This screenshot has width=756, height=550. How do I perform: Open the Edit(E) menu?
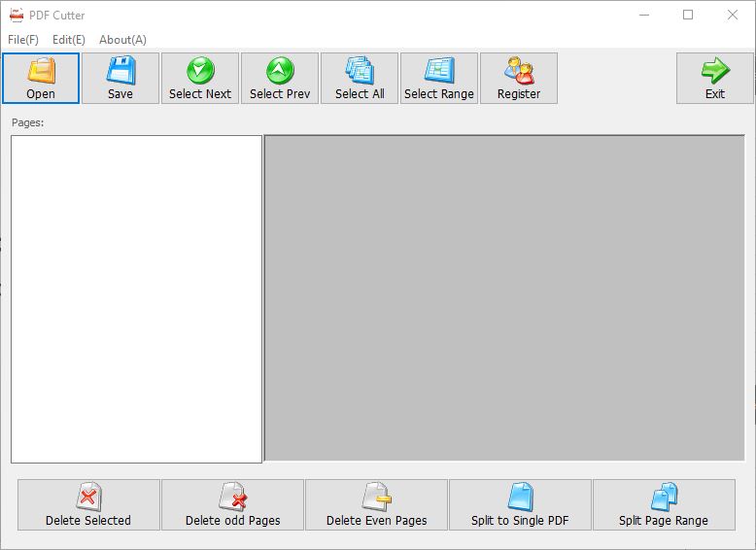(x=69, y=40)
